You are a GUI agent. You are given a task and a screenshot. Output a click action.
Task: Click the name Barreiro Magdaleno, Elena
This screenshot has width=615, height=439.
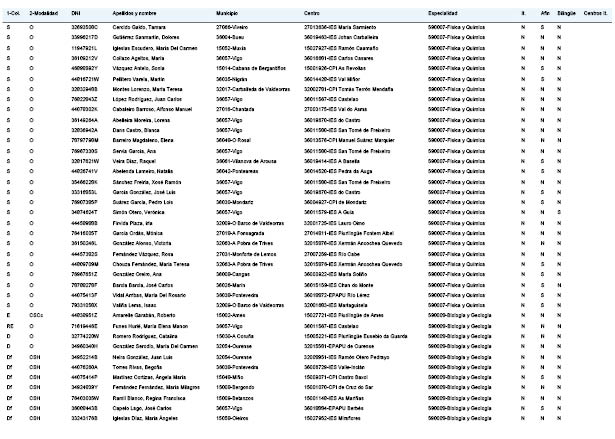(143, 140)
